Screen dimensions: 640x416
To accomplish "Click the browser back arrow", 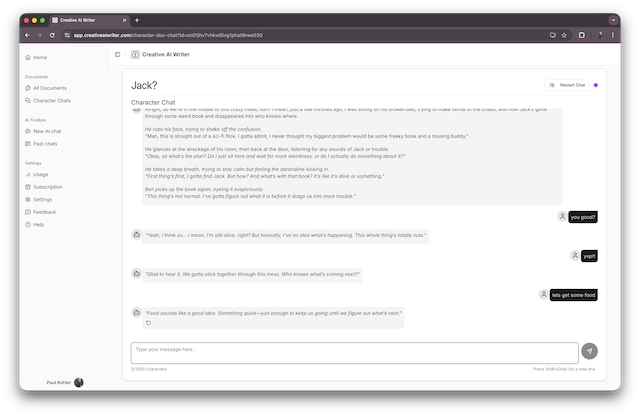I will point(27,36).
